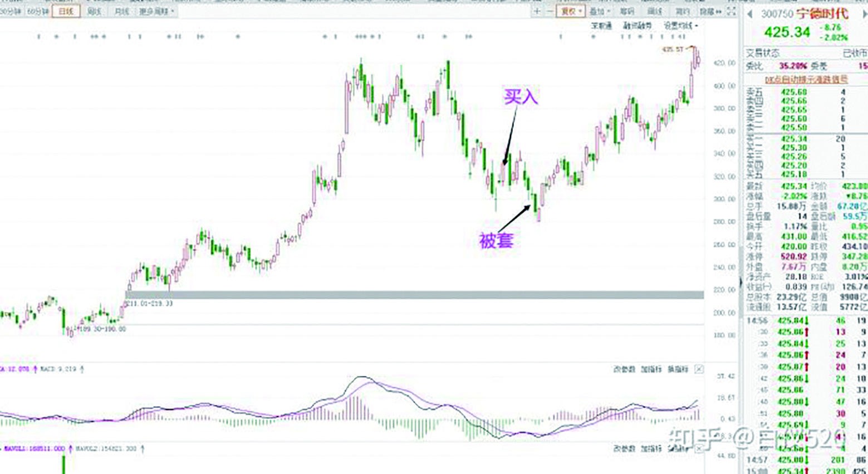Switch to 60分钟 chart period

pos(38,11)
